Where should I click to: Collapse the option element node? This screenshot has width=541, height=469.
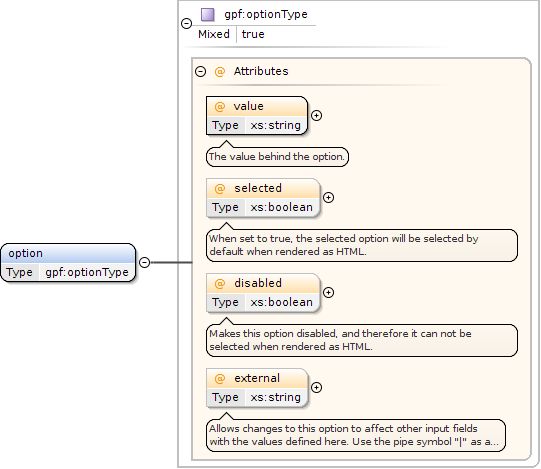[x=145, y=262]
